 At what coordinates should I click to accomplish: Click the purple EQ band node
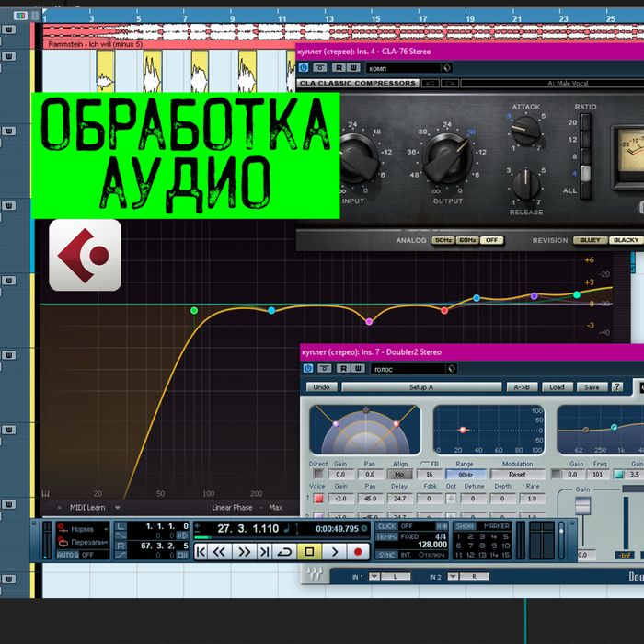click(x=534, y=295)
